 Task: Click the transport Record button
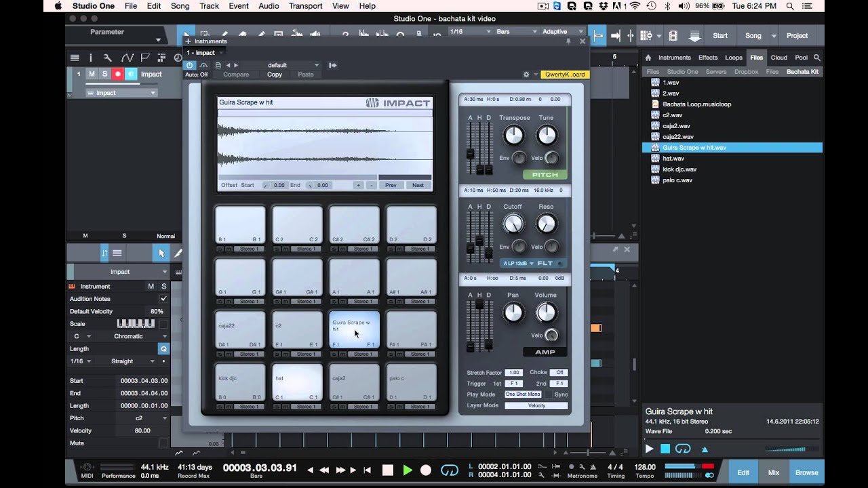point(426,470)
